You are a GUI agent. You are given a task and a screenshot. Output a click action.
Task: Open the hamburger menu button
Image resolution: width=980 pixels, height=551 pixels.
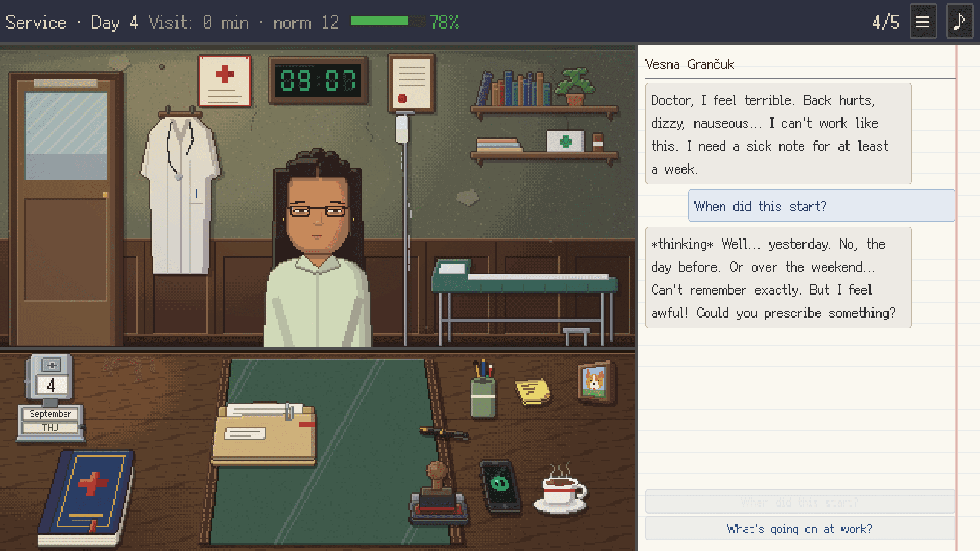coord(923,21)
